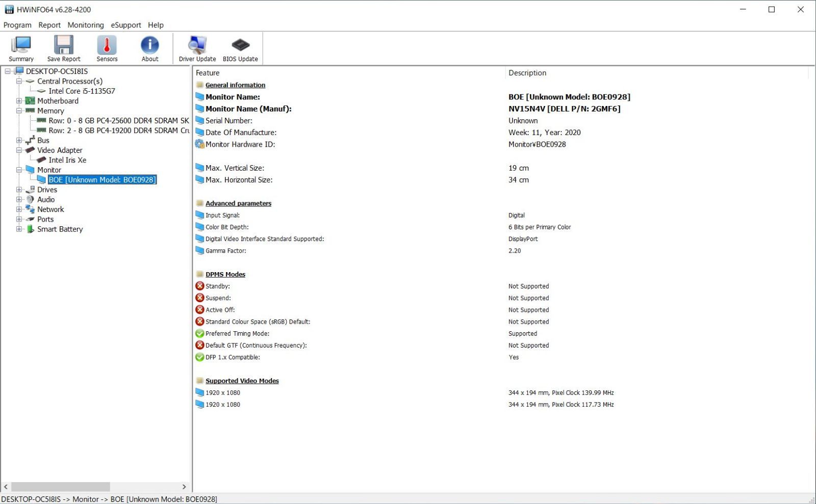Click the red X icon beside Suspend
816x504 pixels.
(x=200, y=298)
